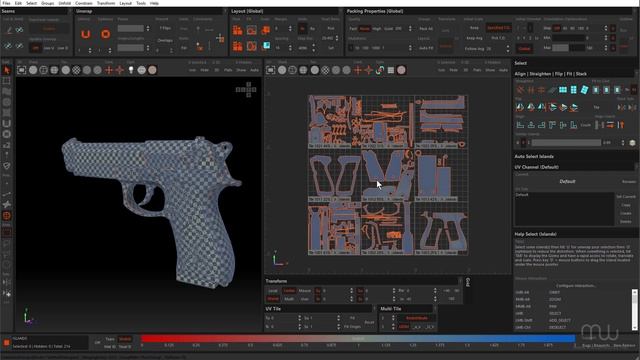Set packing quality to High
This screenshot has height=360, width=640.
(376, 29)
